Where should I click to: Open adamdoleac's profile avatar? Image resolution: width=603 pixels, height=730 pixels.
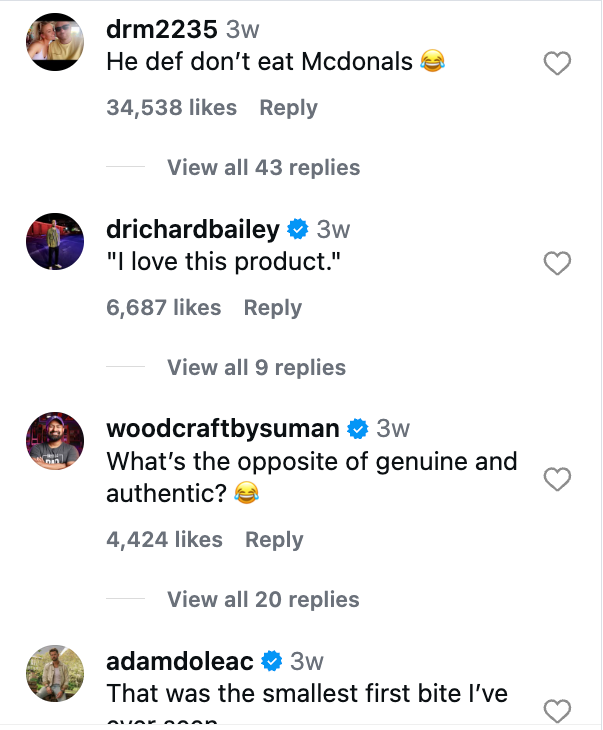pos(54,674)
